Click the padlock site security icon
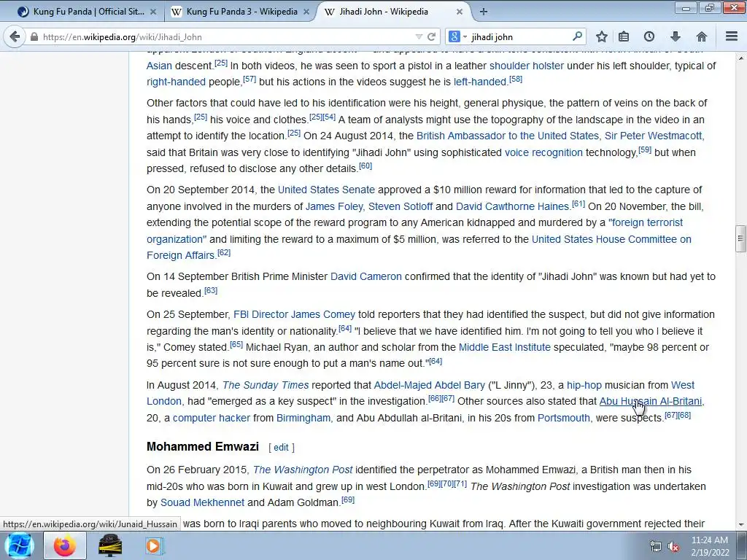 [x=34, y=36]
